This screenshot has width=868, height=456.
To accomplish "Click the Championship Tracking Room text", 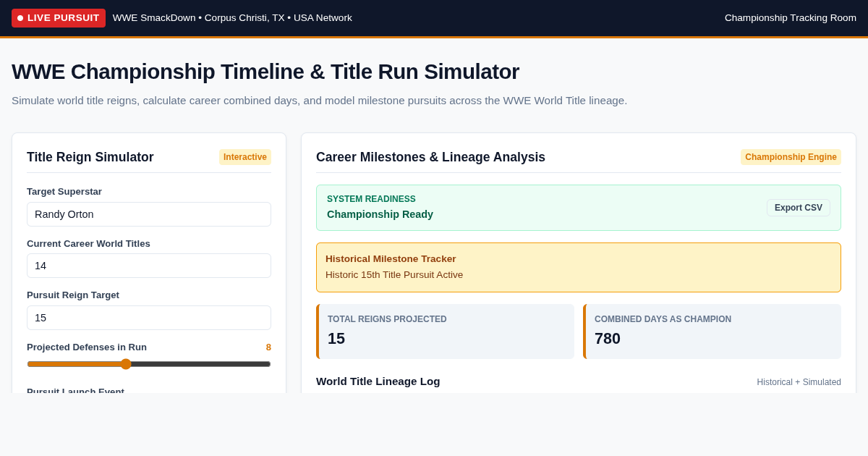I will [x=791, y=18].
